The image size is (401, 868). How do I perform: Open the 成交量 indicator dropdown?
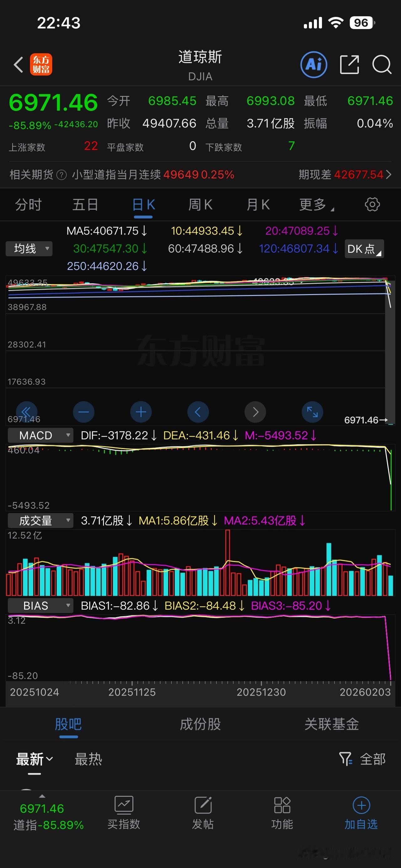[40, 521]
